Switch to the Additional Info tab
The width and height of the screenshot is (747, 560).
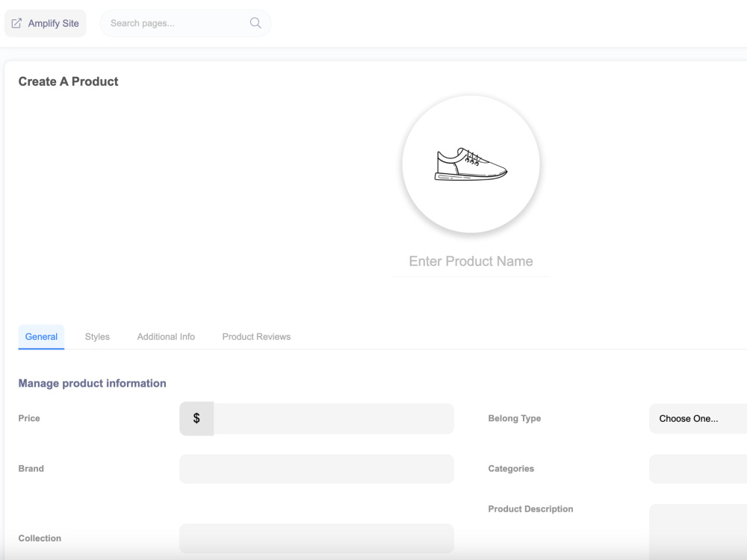(x=166, y=337)
